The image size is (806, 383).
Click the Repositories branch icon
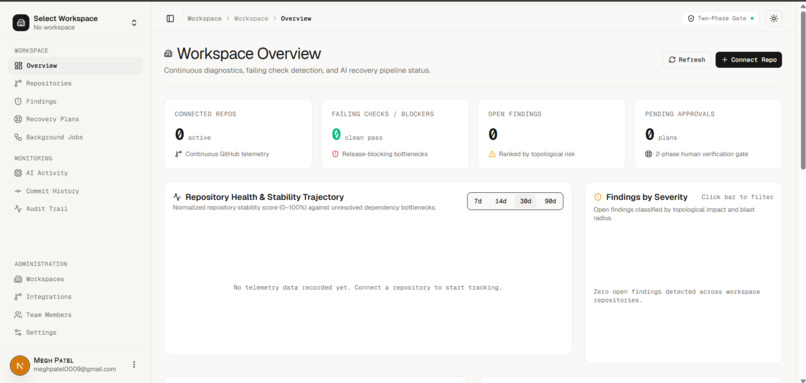coord(18,83)
